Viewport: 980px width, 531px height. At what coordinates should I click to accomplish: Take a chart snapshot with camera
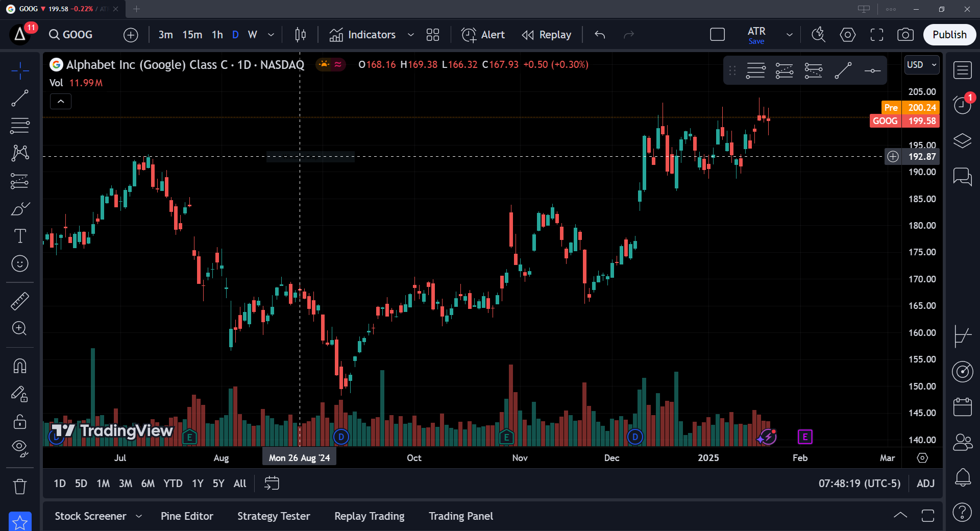click(x=905, y=35)
